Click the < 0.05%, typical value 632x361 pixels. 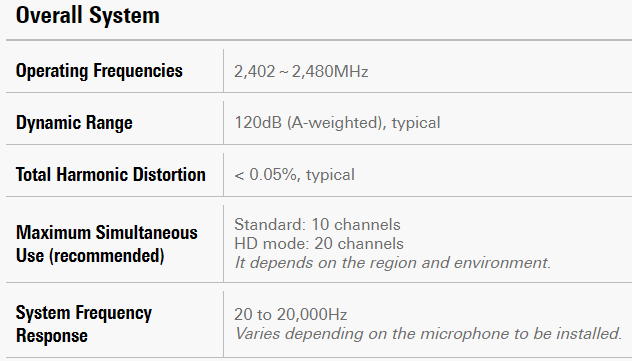(x=295, y=175)
